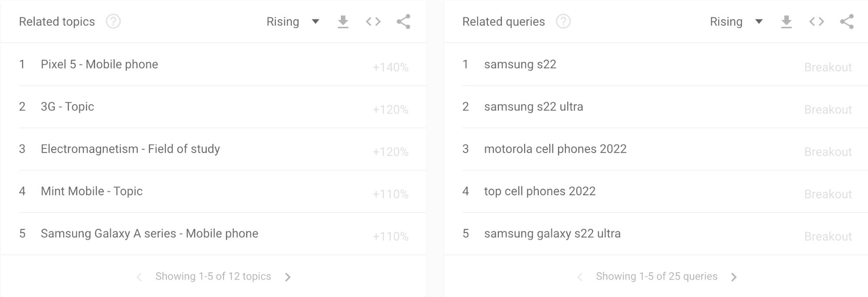Screen dimensions: 868x297
Task: Go to previous page of topics
Action: [139, 277]
